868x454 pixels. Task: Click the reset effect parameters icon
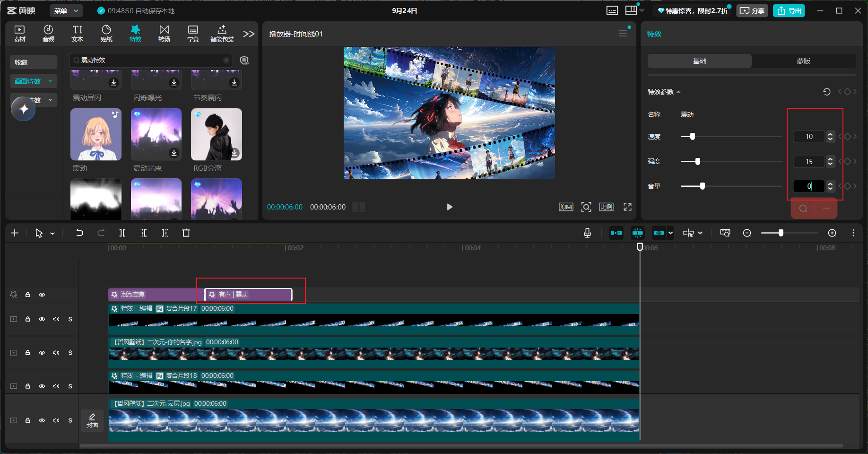pyautogui.click(x=826, y=92)
